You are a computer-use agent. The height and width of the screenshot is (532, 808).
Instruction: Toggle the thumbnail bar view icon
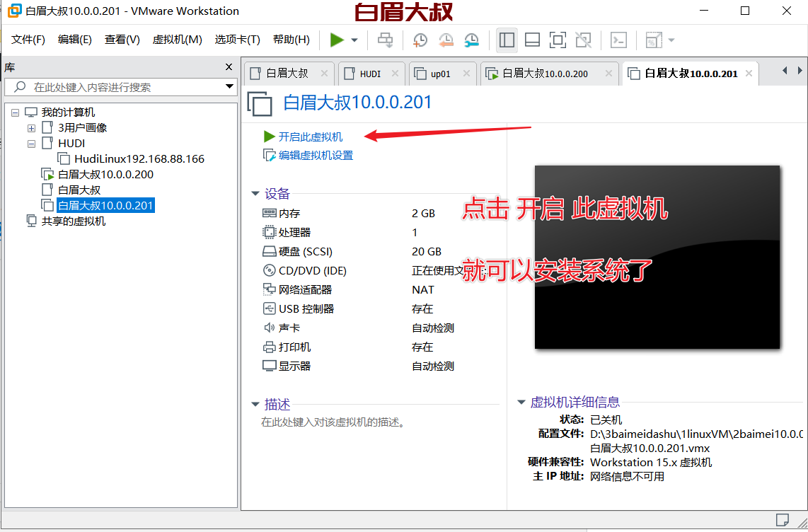tap(532, 40)
